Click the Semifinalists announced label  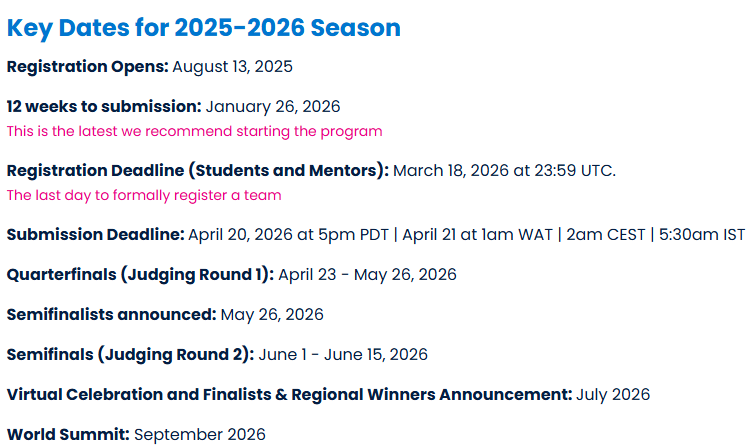pos(111,314)
